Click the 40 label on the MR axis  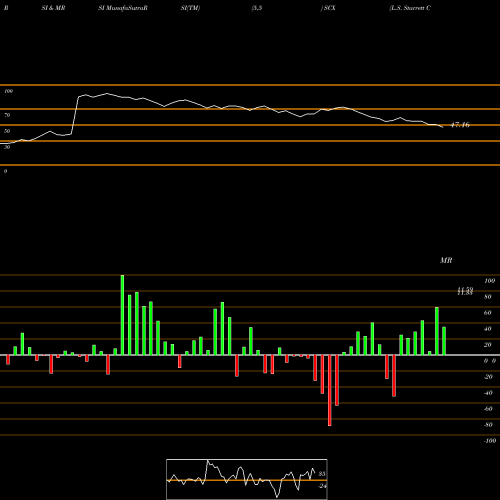point(488,329)
